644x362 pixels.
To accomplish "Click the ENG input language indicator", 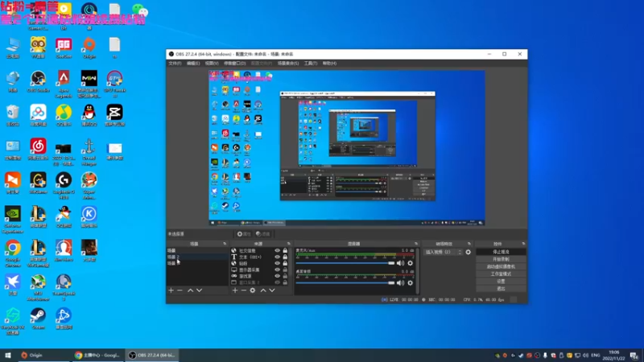I will (x=595, y=356).
